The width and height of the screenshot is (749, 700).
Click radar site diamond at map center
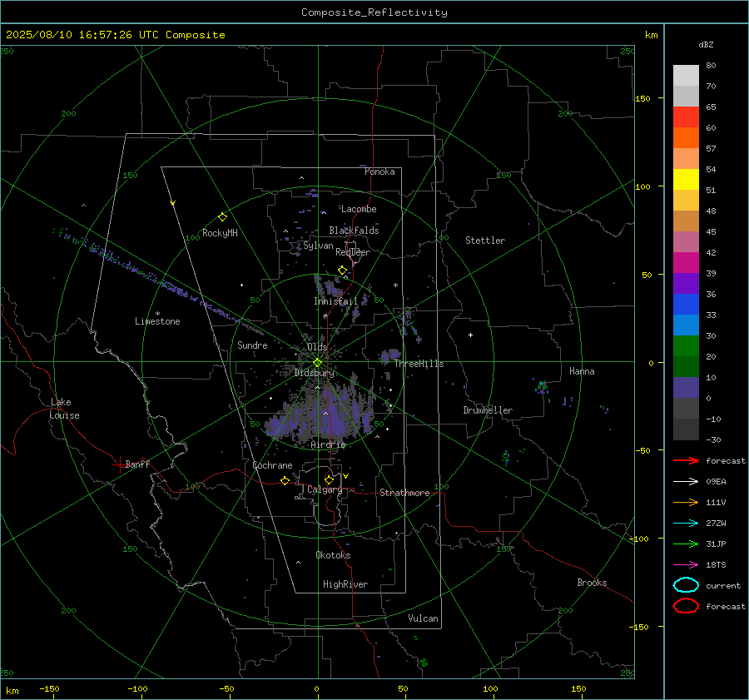click(317, 363)
